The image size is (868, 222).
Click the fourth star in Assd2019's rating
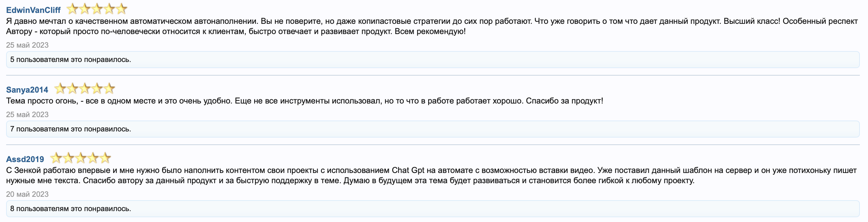[92, 158]
